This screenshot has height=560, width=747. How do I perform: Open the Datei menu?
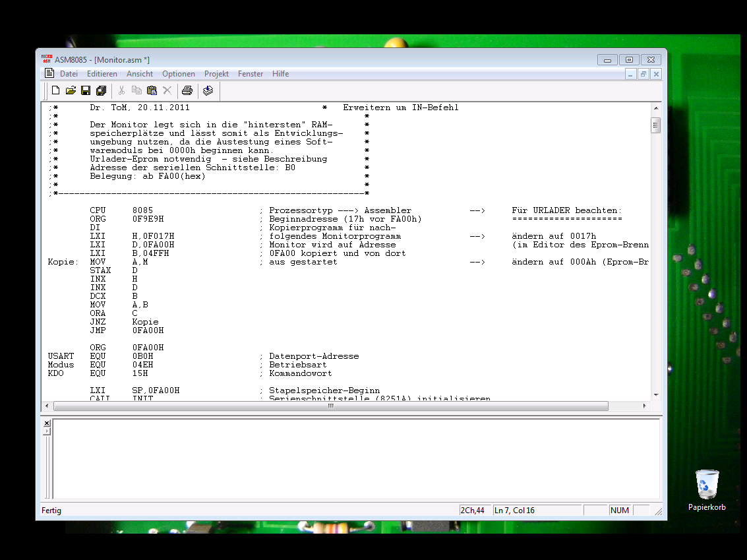point(69,74)
